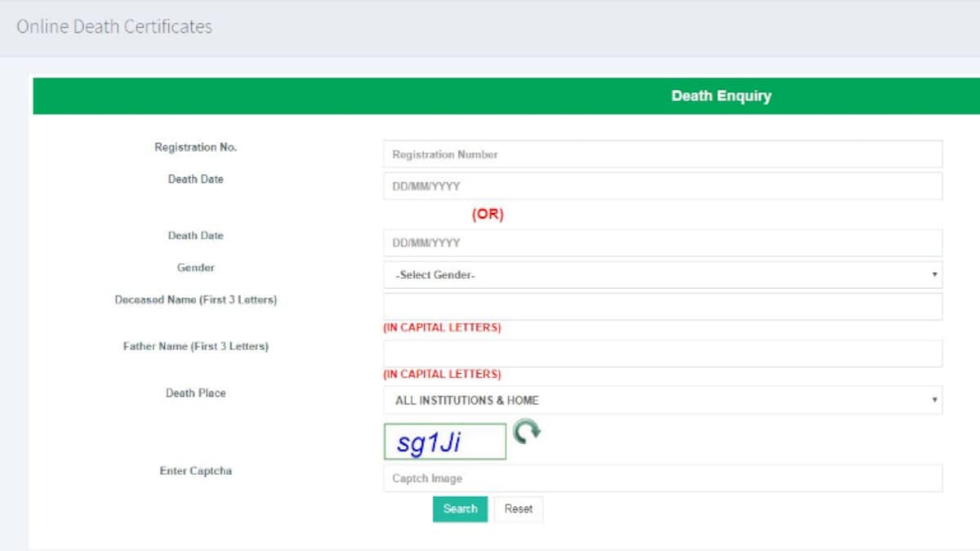Click Death Date field above Gender dropdown
This screenshot has width=980, height=551.
click(x=662, y=242)
